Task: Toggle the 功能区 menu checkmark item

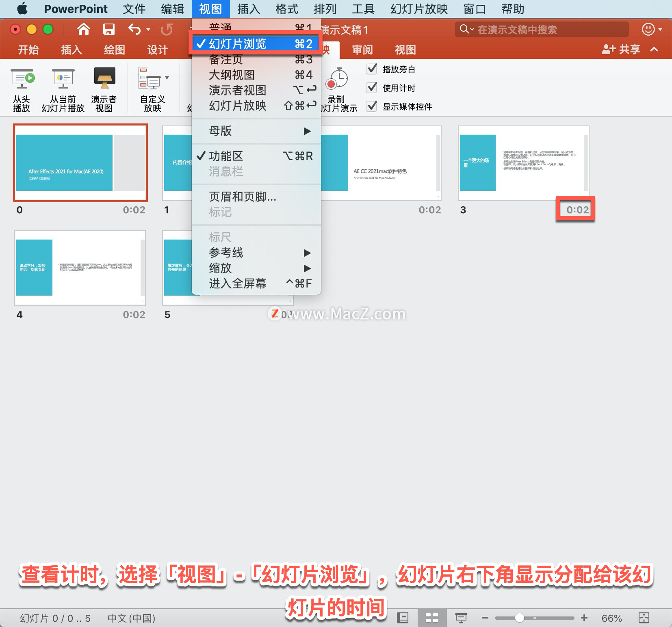Action: (x=256, y=156)
